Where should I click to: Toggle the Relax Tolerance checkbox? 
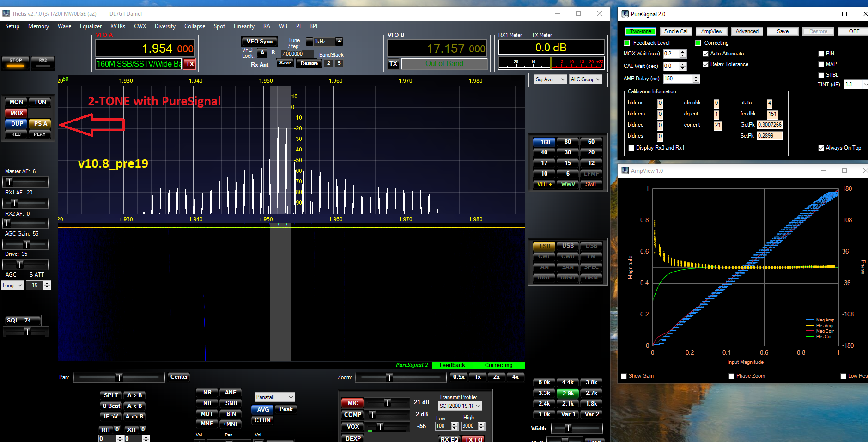click(726, 64)
